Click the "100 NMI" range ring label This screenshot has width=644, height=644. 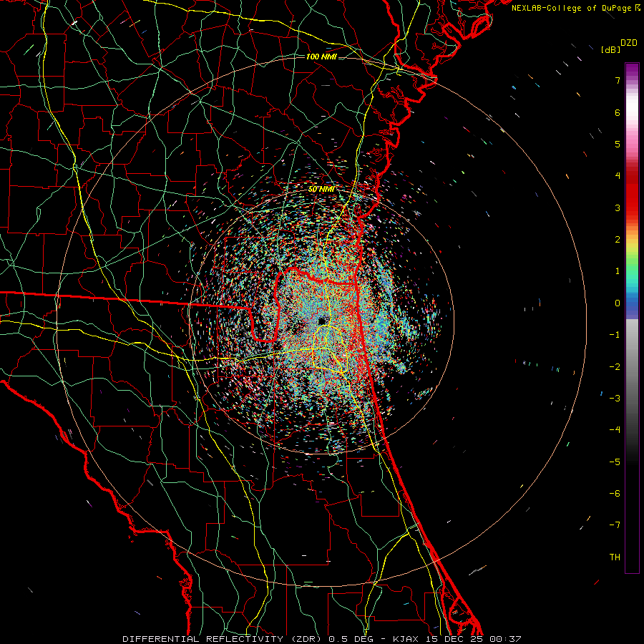pos(321,57)
